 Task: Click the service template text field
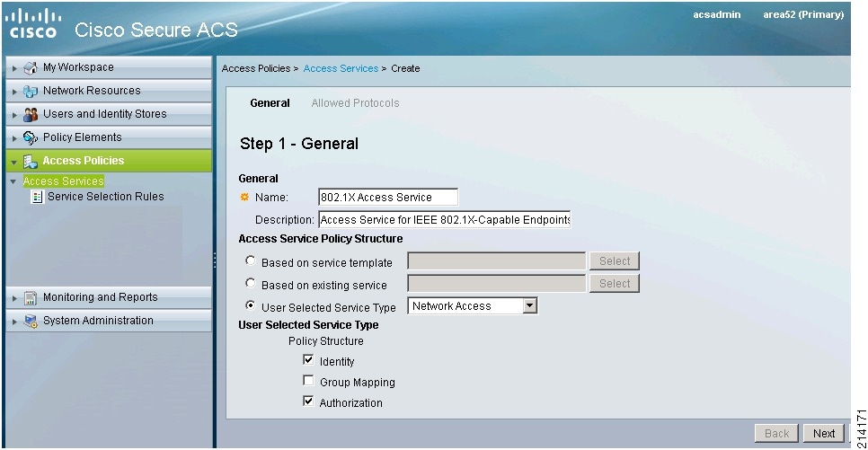pos(497,260)
